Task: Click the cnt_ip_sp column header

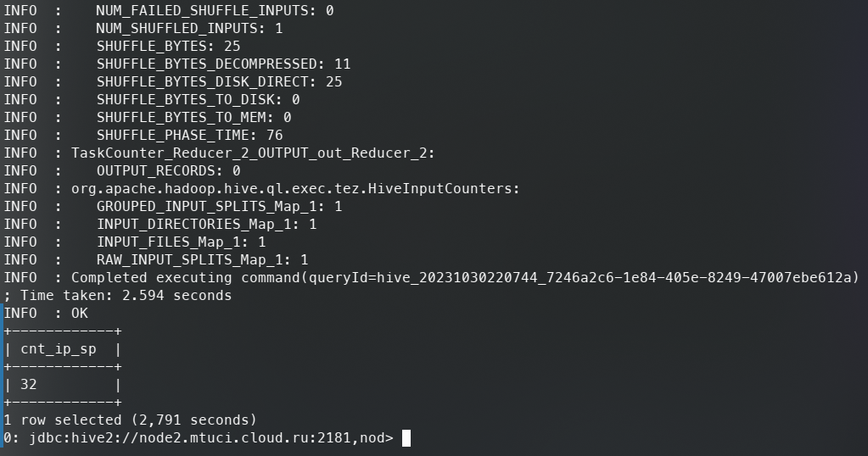Action: (x=59, y=349)
